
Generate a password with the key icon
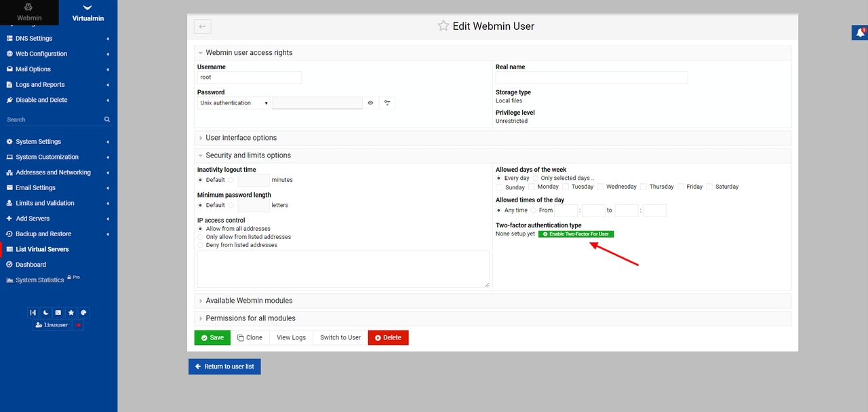click(x=387, y=103)
